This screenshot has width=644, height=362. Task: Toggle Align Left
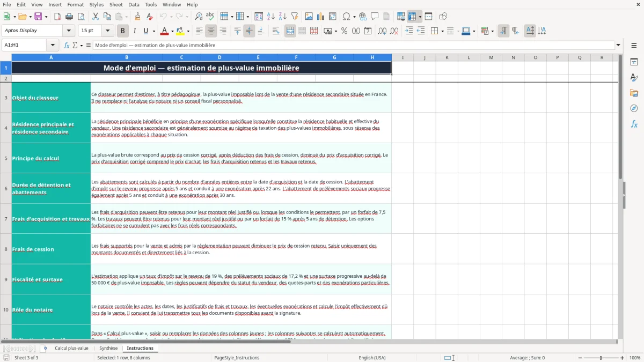(x=199, y=31)
